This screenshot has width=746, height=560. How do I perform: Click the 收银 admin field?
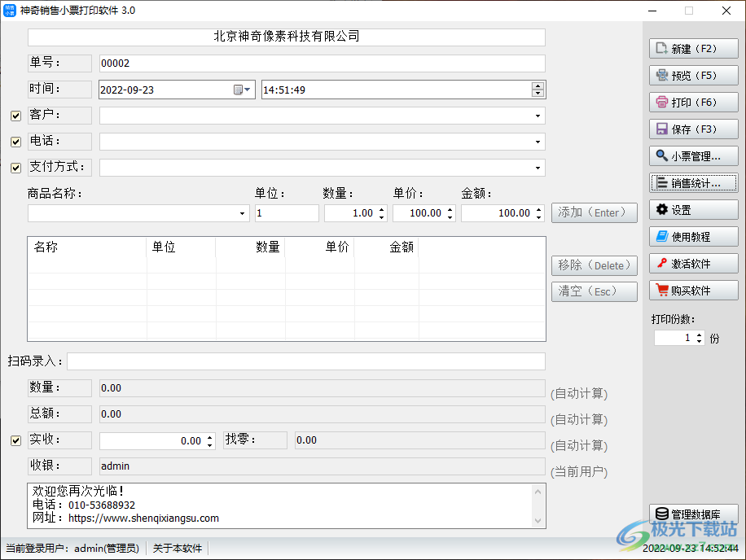[x=322, y=466]
